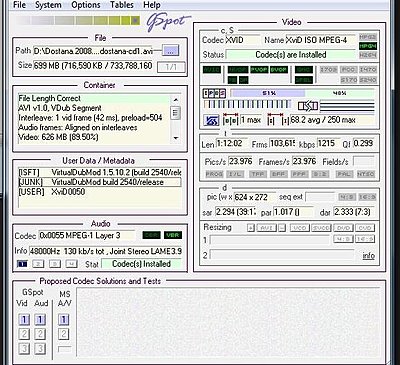Click the file Size field
This screenshot has height=365, width=400.
pyautogui.click(x=93, y=65)
